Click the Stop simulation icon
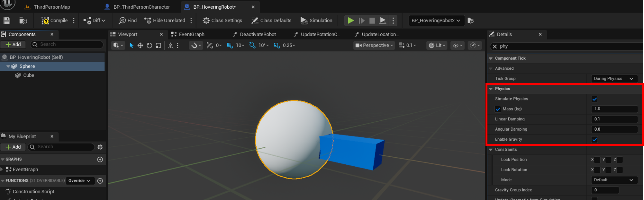Screen dimensions: 644x200 (x=372, y=21)
